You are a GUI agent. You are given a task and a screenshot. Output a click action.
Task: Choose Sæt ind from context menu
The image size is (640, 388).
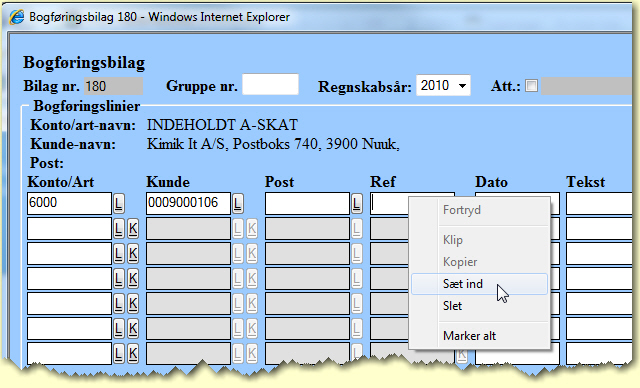(x=479, y=284)
